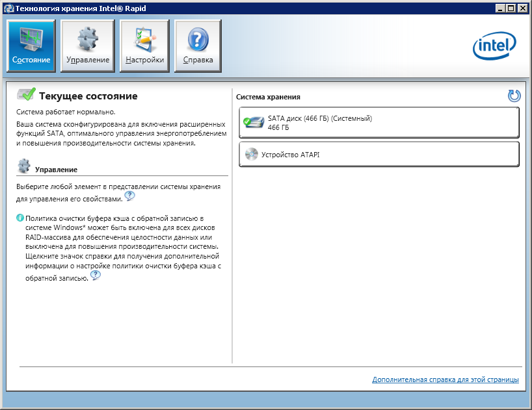The height and width of the screenshot is (410, 532).
Task: Open the Состояние tab
Action: pyautogui.click(x=31, y=45)
